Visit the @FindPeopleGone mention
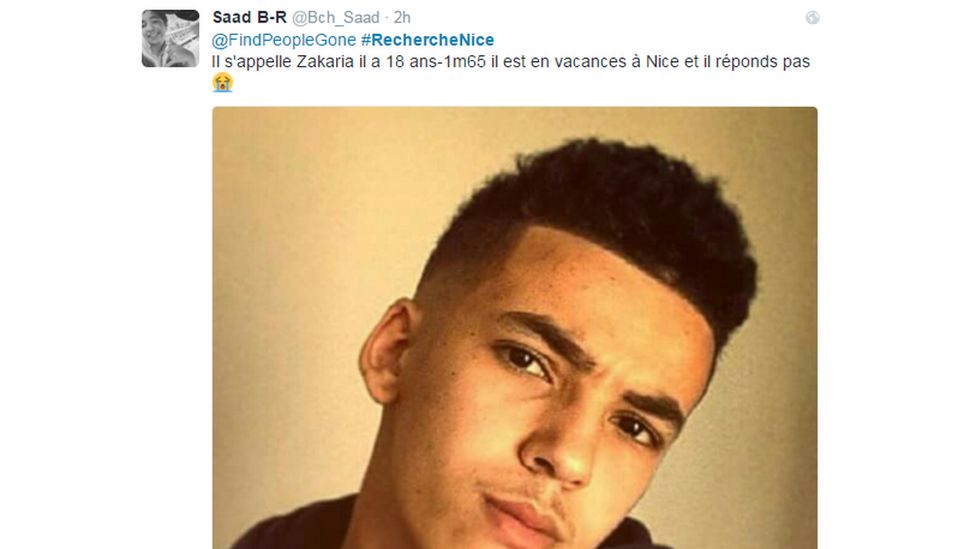 (284, 40)
